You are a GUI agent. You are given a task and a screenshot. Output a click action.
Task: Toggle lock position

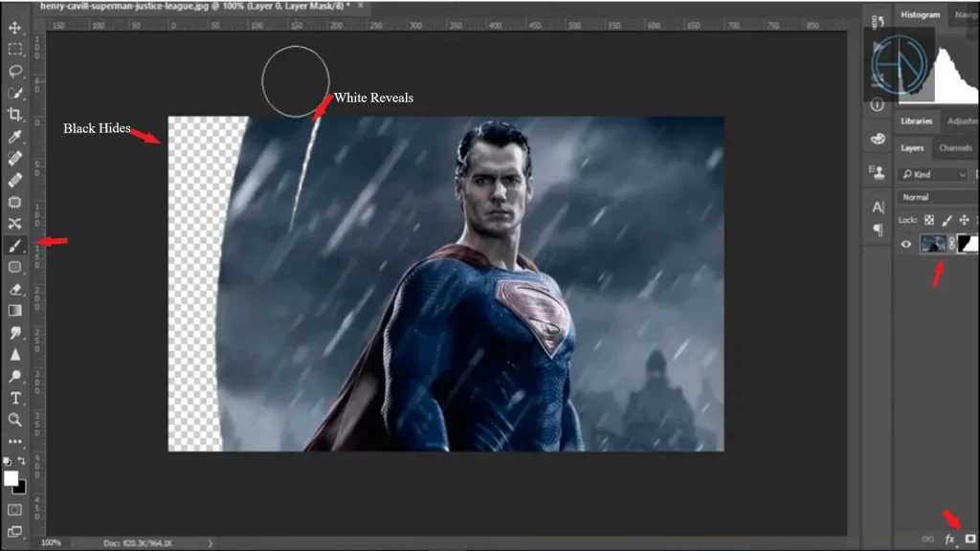click(965, 220)
